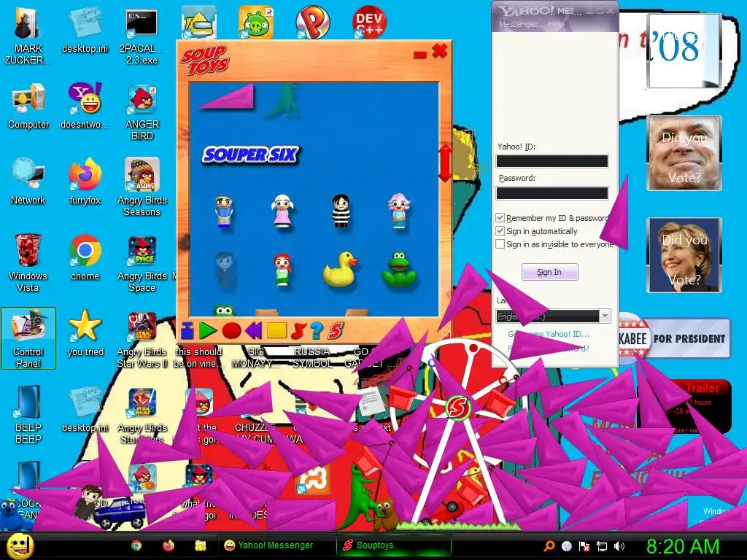Viewport: 747px width, 560px height.
Task: Click the FOR PRESIDENT banner gadget
Action: (675, 338)
